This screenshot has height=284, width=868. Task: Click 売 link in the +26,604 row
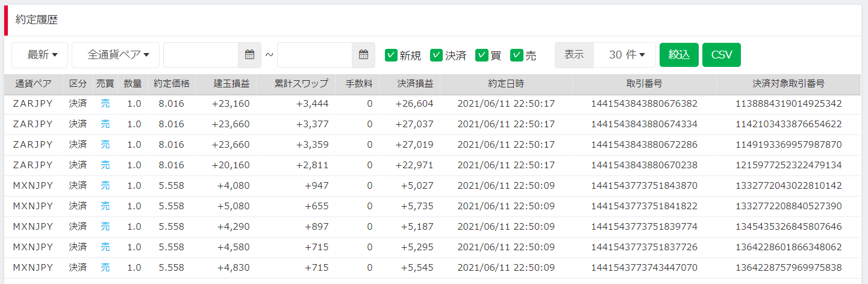pyautogui.click(x=105, y=104)
